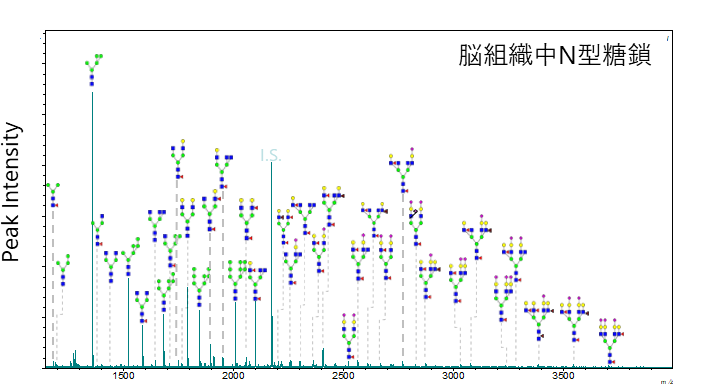Image resolution: width=718 pixels, height=385 pixels.
Task: Click the chart title "脳組織中N型糖鎖"
Action: [555, 55]
